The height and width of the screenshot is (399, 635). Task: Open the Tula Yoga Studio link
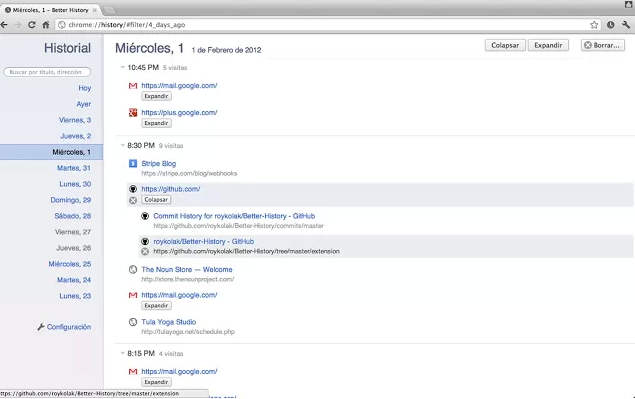(168, 322)
